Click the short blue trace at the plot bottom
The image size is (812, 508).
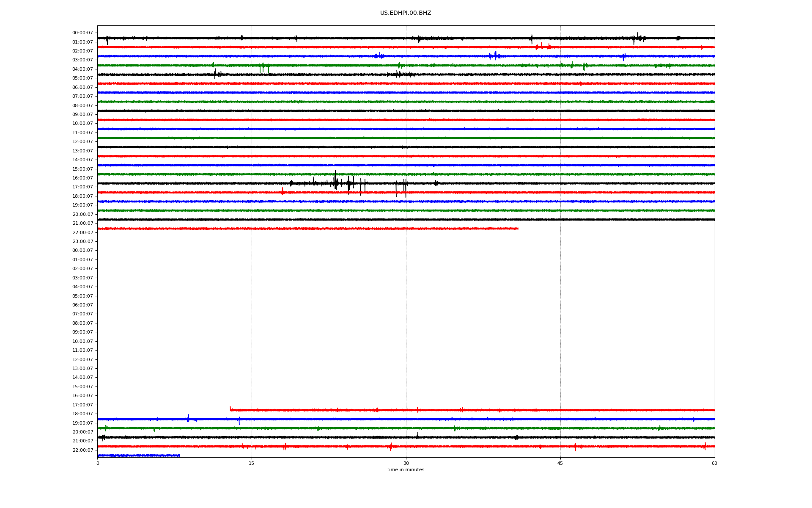(139, 456)
